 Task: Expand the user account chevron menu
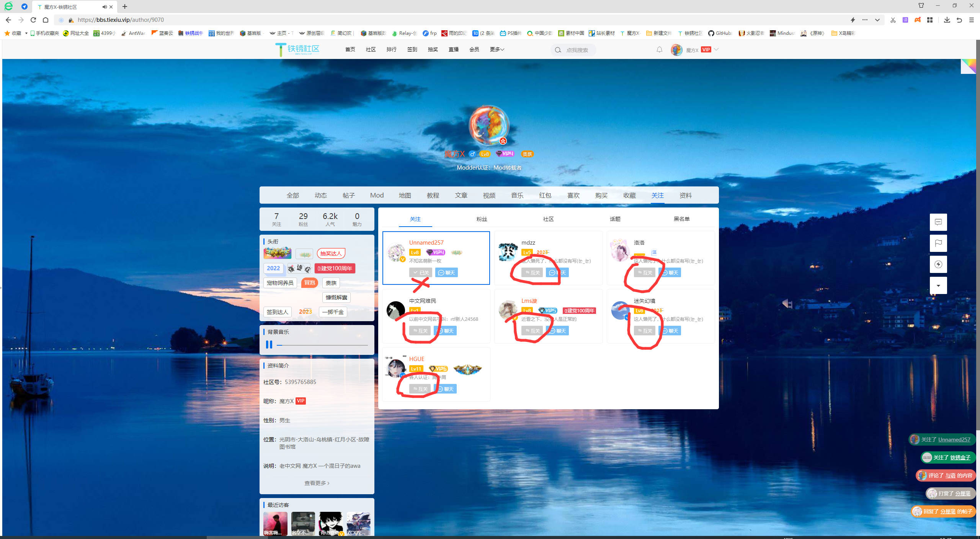coord(716,49)
